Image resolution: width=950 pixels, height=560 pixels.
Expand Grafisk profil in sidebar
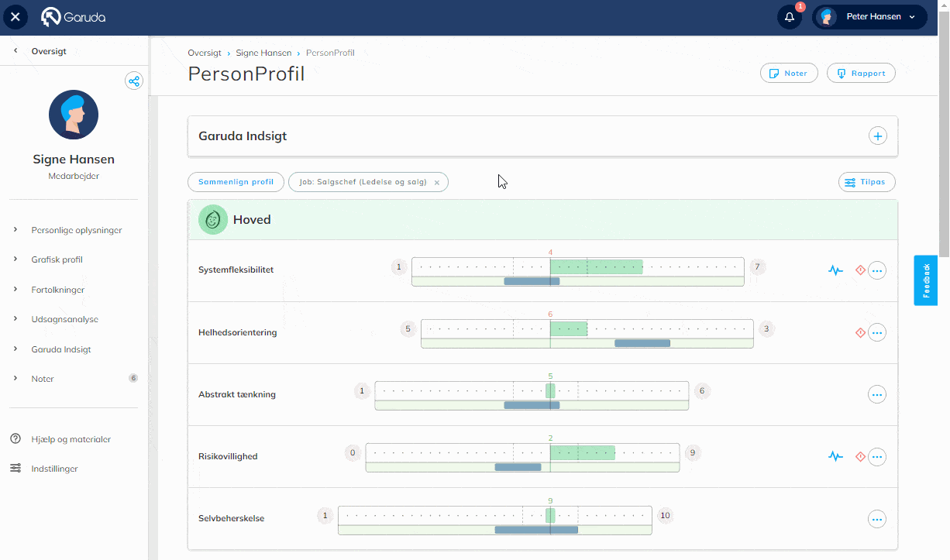point(57,259)
